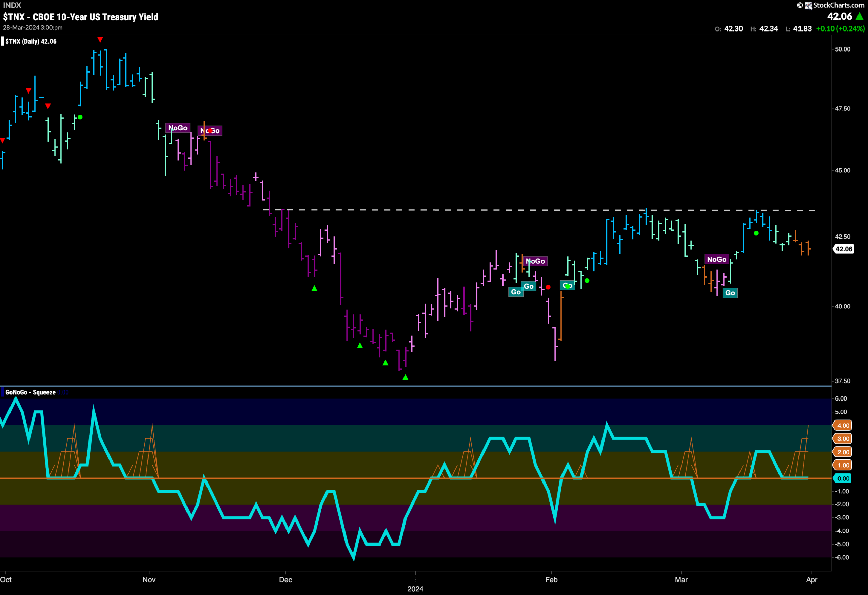Click the orange 4.00 squeeze value tag
The image size is (868, 595).
point(843,426)
